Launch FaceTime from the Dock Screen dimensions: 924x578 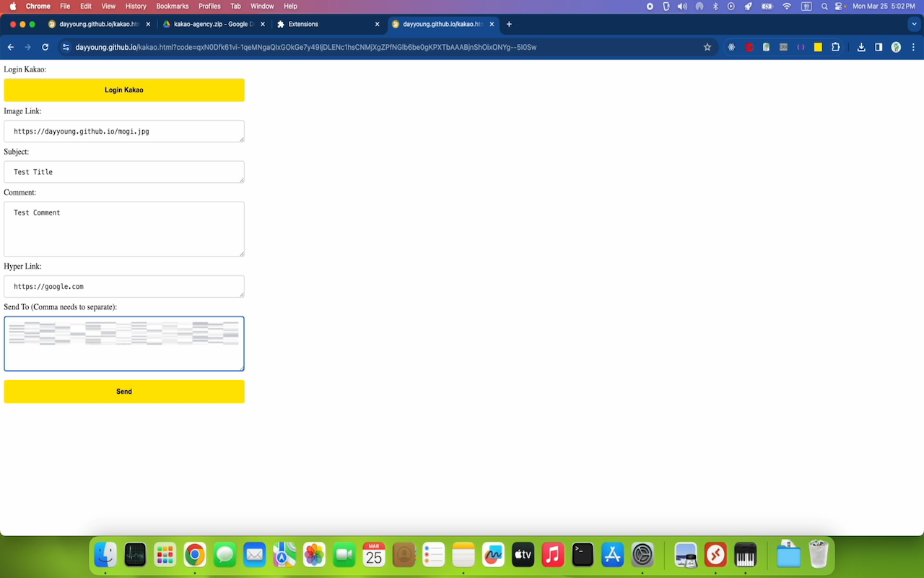coord(344,555)
